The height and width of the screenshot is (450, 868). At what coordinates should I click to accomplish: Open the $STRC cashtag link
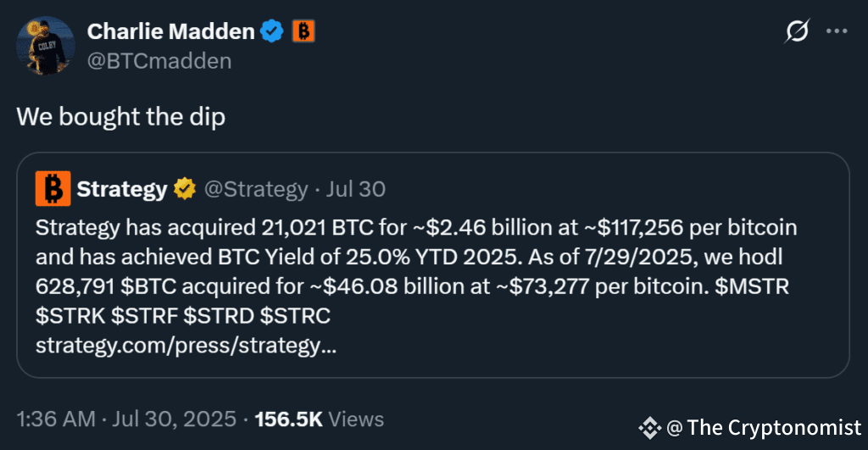(x=295, y=316)
